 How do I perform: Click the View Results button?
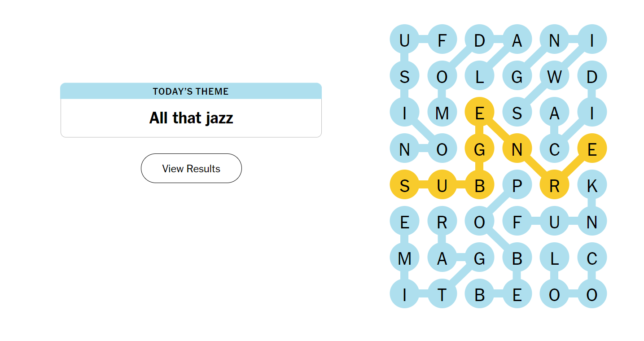191,168
